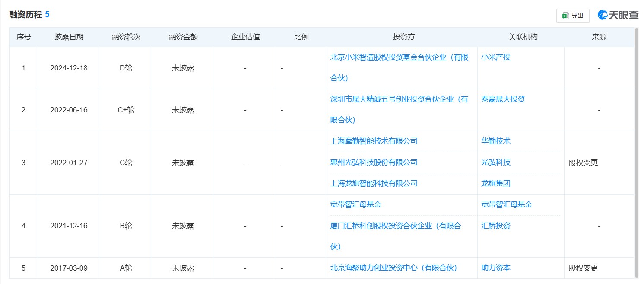Open 华勤技术 link
The height and width of the screenshot is (284, 644).
pyautogui.click(x=496, y=141)
